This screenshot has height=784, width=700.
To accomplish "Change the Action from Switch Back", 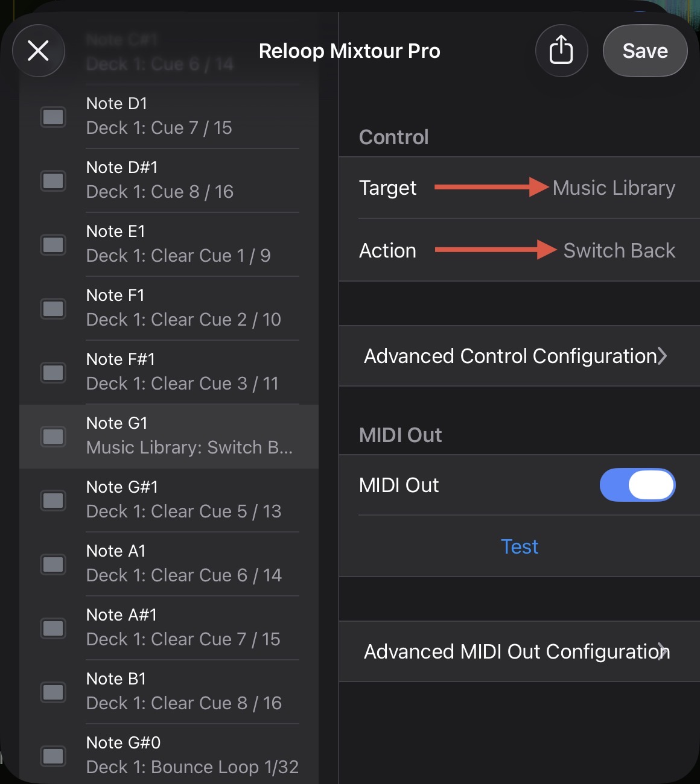I will tap(619, 251).
